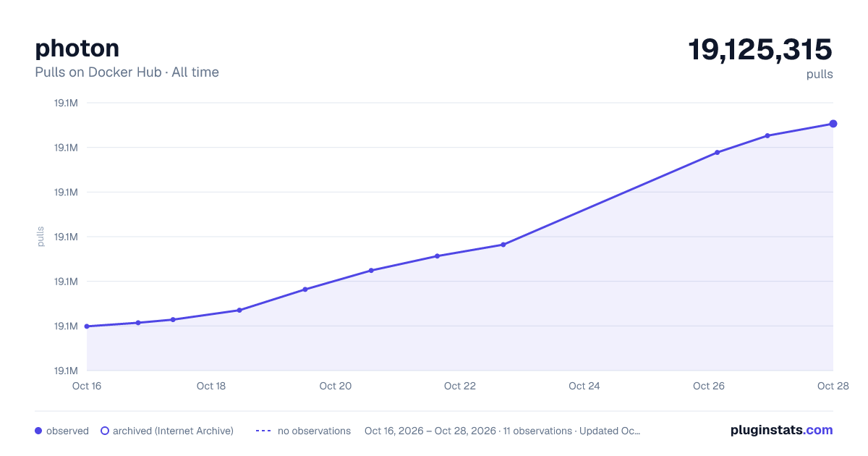Click the 'observed' legend label

click(x=67, y=431)
